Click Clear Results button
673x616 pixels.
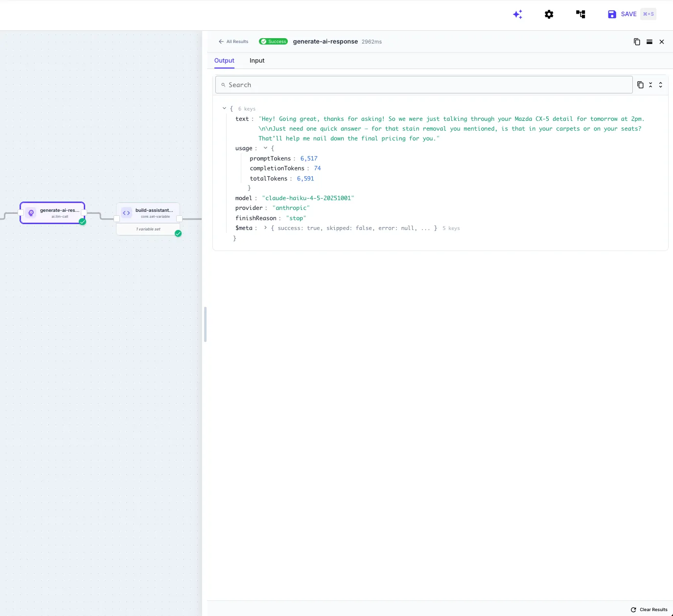[x=649, y=610]
